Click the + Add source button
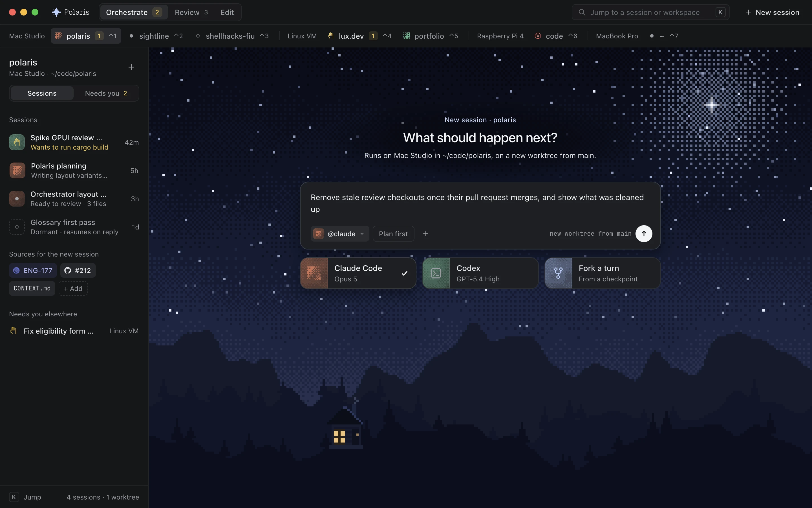The image size is (812, 508). (x=73, y=288)
